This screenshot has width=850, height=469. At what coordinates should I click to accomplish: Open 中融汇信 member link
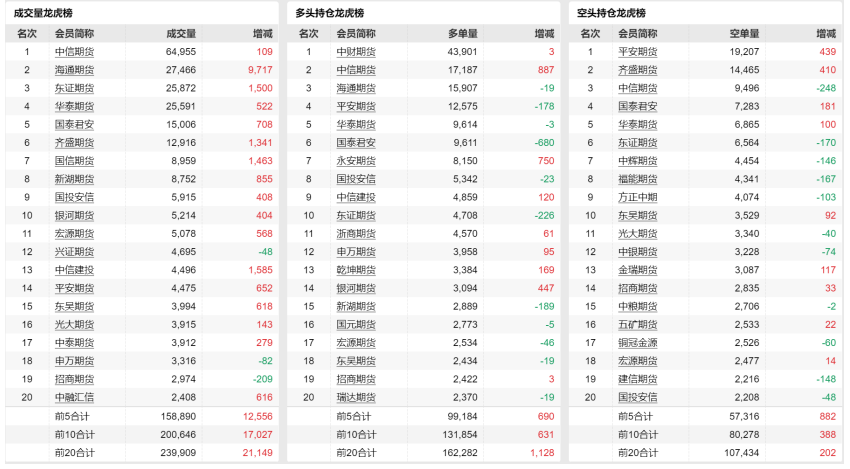[x=74, y=397]
